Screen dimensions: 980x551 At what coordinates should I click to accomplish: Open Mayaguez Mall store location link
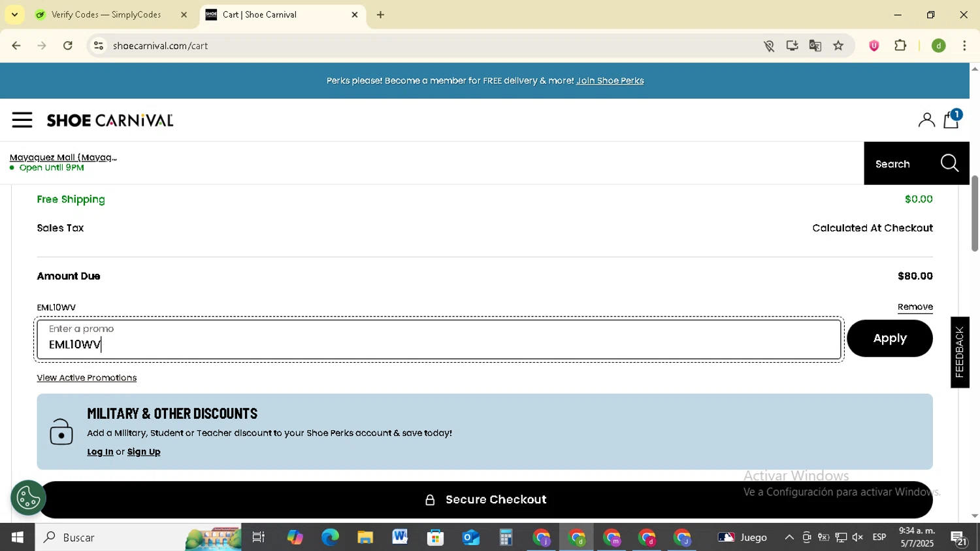[x=63, y=158]
